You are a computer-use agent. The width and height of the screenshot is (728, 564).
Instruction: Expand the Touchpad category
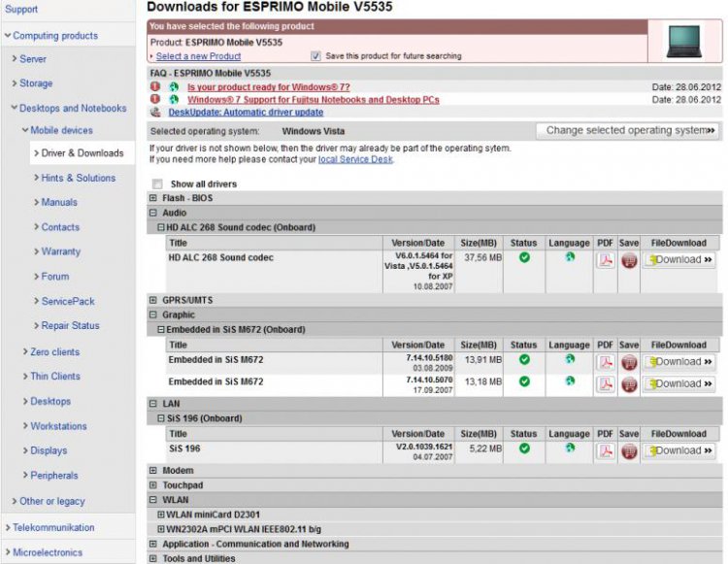tap(153, 485)
